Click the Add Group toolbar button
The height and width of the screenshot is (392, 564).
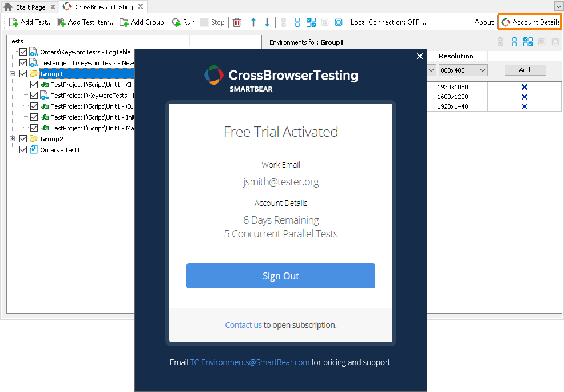tap(142, 22)
